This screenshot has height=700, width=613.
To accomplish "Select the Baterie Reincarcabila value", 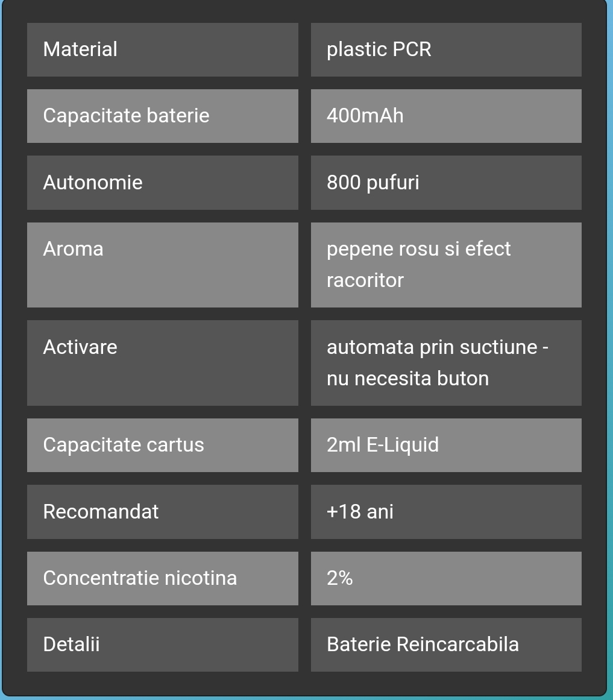I will pos(423,645).
